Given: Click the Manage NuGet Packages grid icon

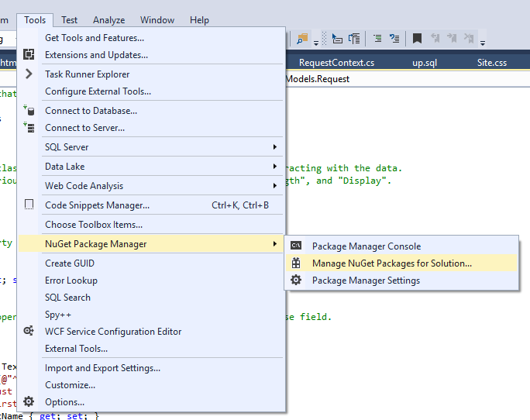Looking at the screenshot, I should click(x=296, y=263).
